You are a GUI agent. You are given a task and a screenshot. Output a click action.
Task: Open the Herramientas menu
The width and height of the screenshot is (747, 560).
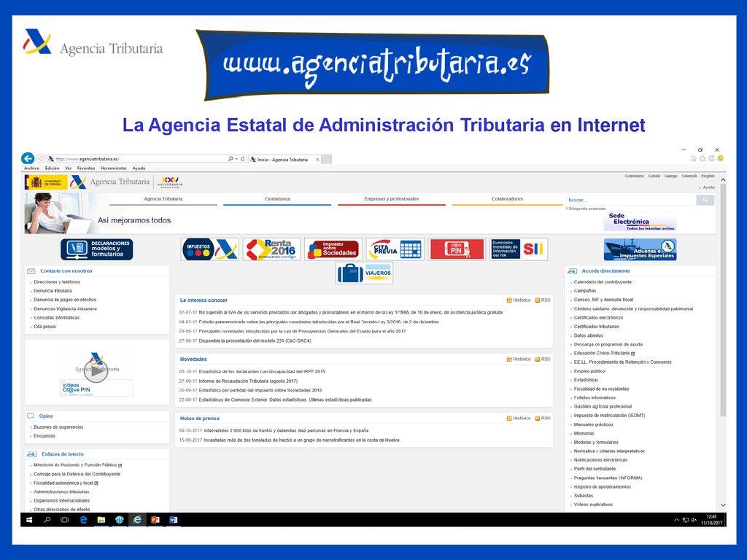pos(113,168)
